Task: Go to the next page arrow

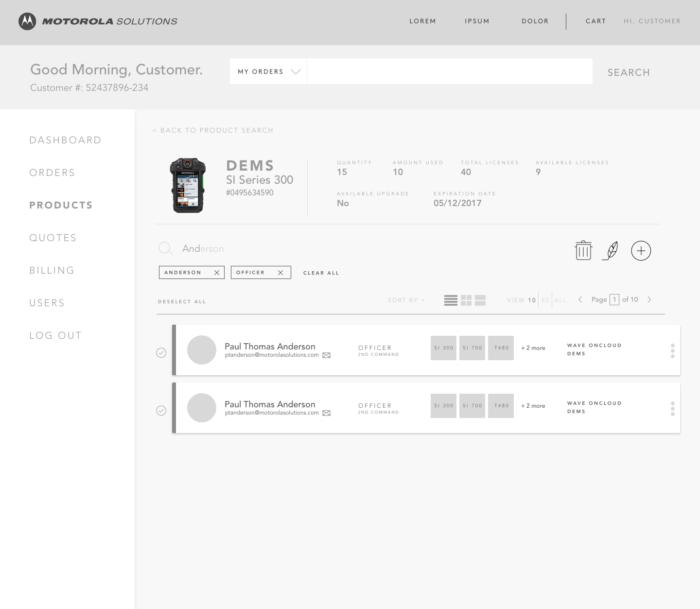Action: (649, 299)
